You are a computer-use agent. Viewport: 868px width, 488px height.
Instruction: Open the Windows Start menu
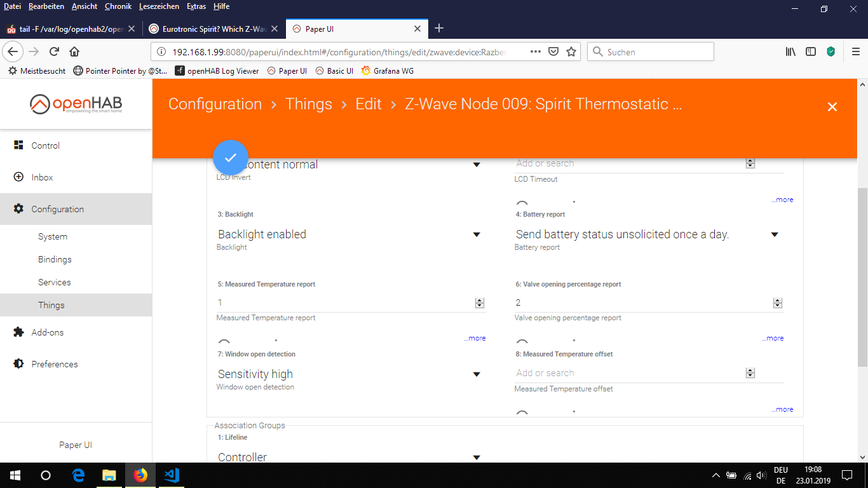coord(15,475)
